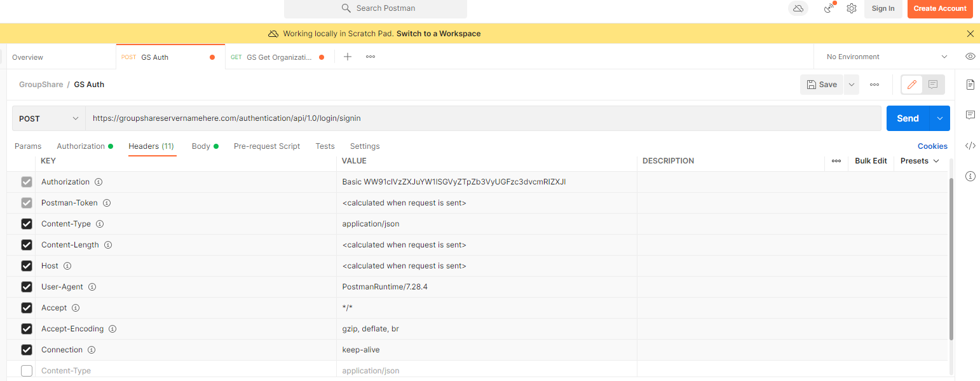The width and height of the screenshot is (980, 381).
Task: Open the GS Get Organizati... tab
Action: pos(280,57)
